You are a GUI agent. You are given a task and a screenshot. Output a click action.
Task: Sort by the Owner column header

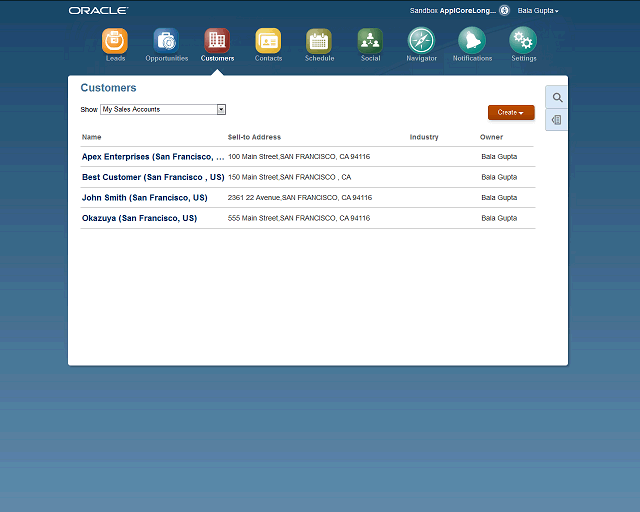coord(491,137)
